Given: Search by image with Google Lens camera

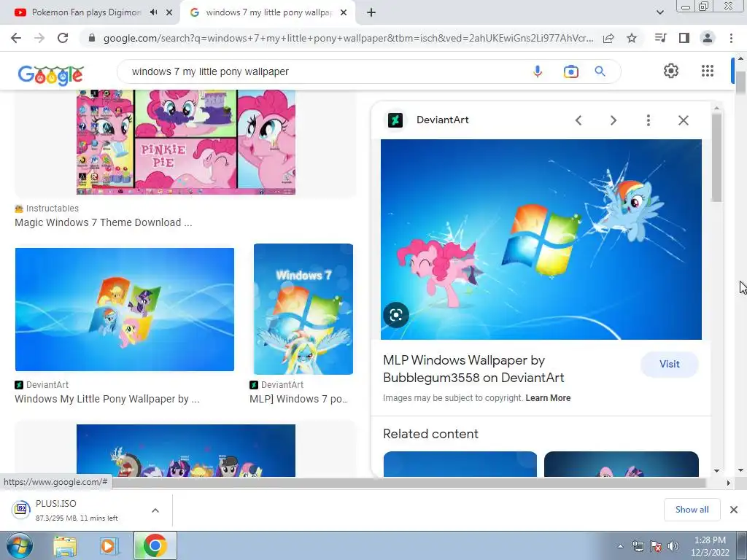Looking at the screenshot, I should pyautogui.click(x=570, y=71).
